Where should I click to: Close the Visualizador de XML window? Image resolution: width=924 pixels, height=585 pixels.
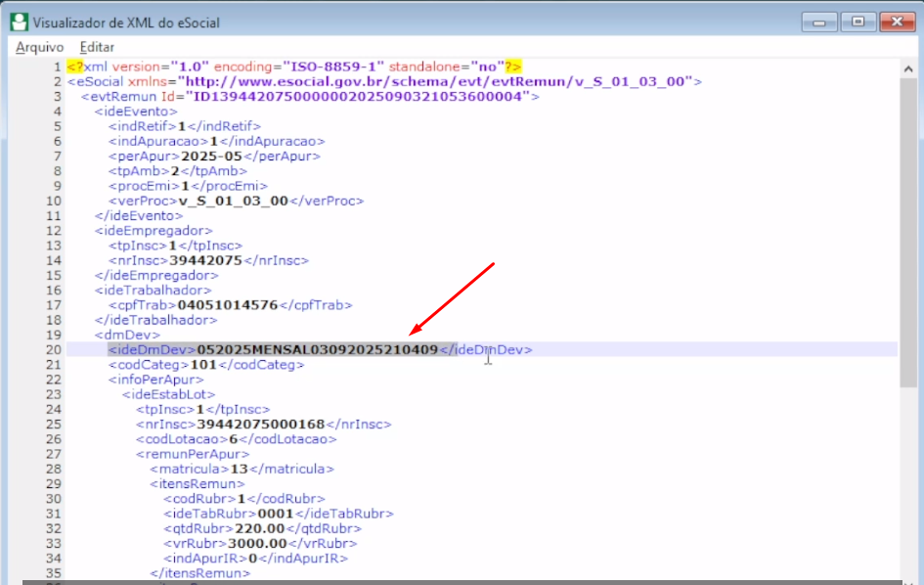tap(897, 22)
